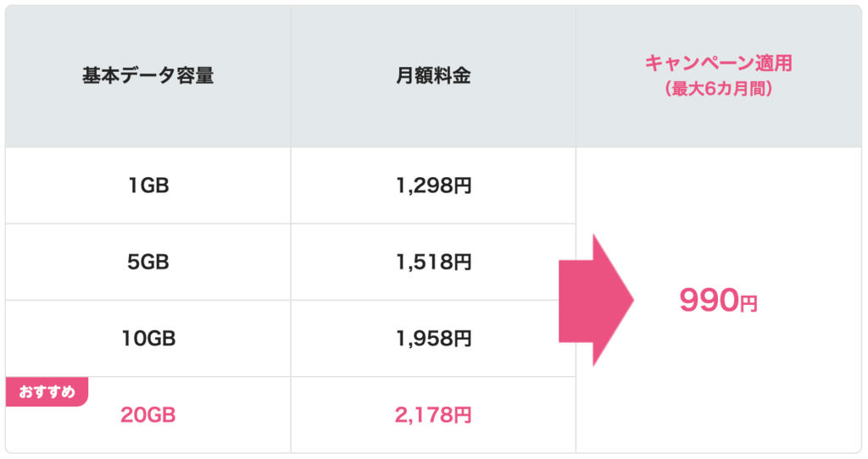Image resolution: width=868 pixels, height=459 pixels.
Task: Click the 円 symbol after 2,178
Action: (x=463, y=415)
